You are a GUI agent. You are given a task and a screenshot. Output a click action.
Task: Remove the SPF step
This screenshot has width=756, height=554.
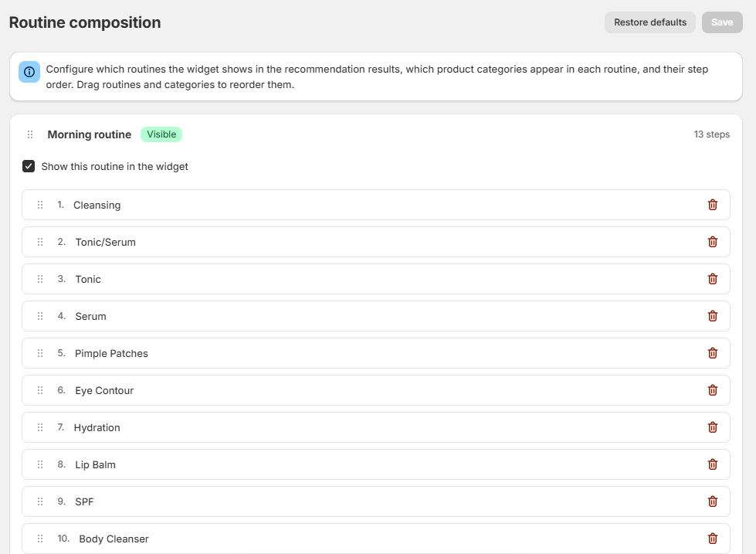(x=713, y=502)
